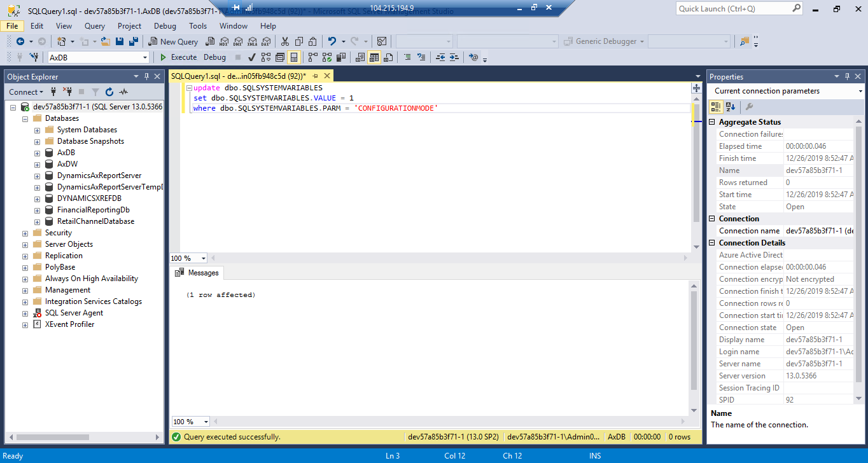Undo the last edit

click(x=332, y=41)
